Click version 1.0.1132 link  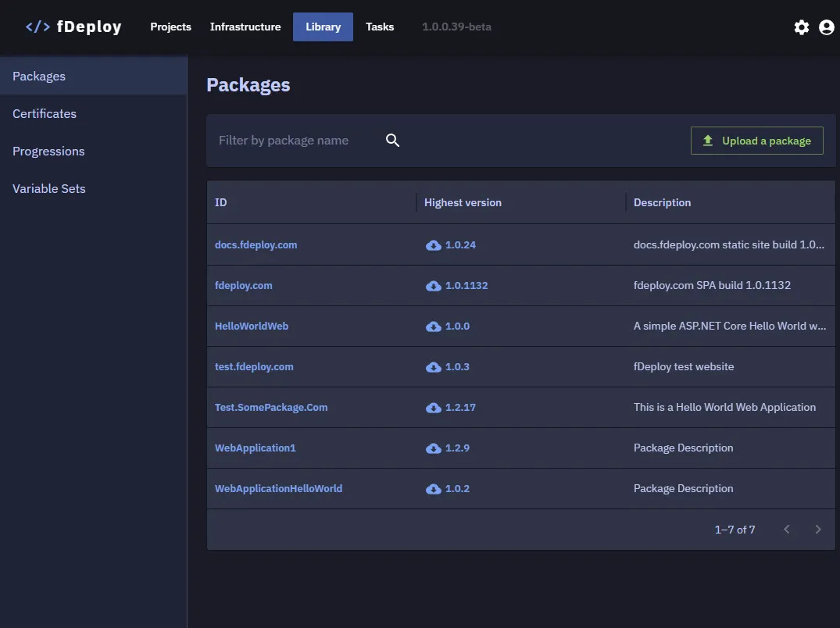pos(466,285)
